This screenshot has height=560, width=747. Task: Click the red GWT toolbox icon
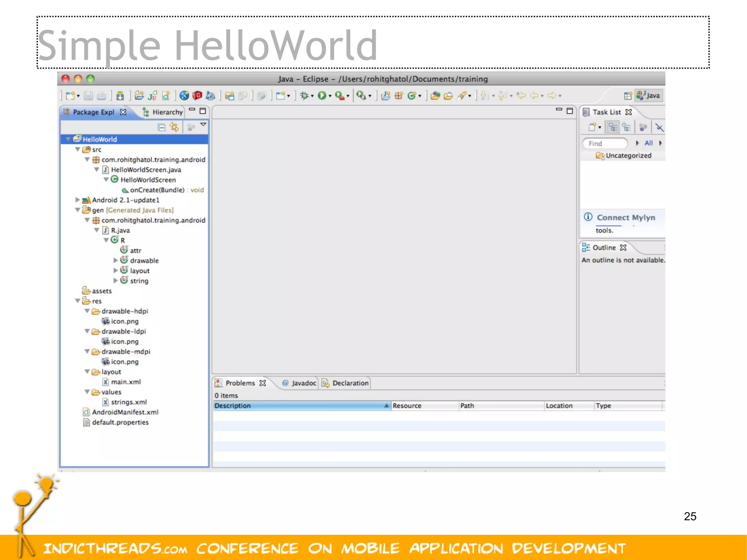coord(197,96)
